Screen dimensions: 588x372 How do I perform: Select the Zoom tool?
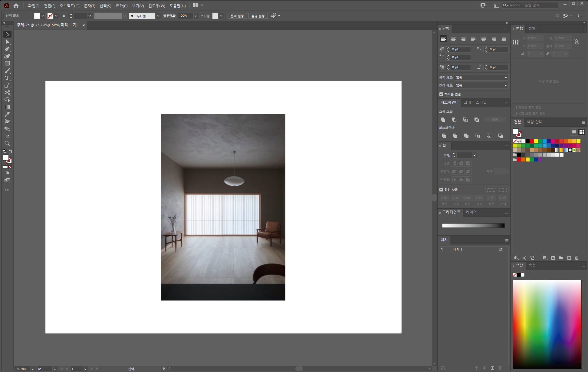point(7,143)
